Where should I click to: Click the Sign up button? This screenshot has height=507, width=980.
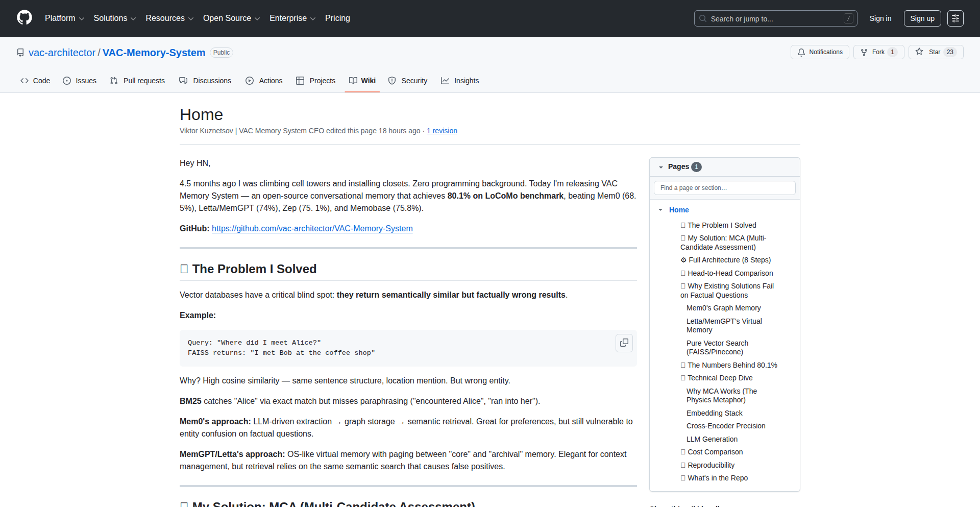point(922,18)
